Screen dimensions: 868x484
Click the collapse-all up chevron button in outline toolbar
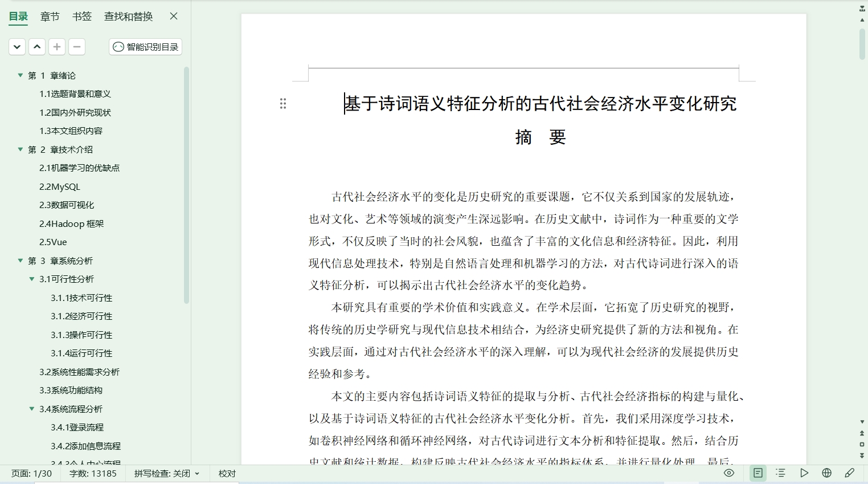click(37, 47)
